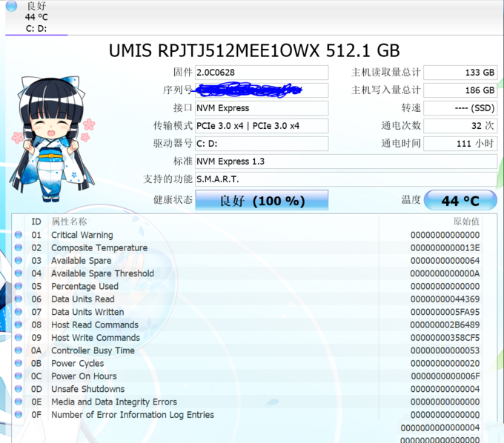Select the Controller Busy Time attribute name
Viewport: 504px width, 443px height.
[93, 351]
